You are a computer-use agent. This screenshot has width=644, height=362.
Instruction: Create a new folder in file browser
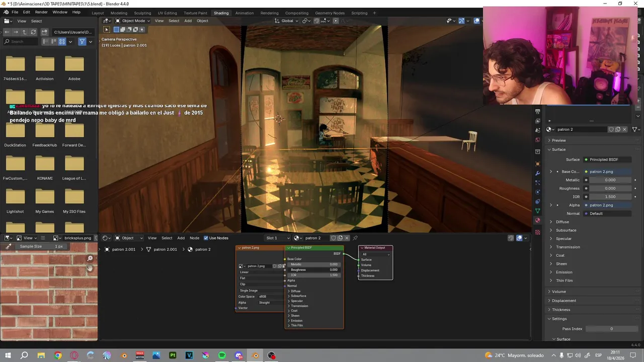click(45, 32)
